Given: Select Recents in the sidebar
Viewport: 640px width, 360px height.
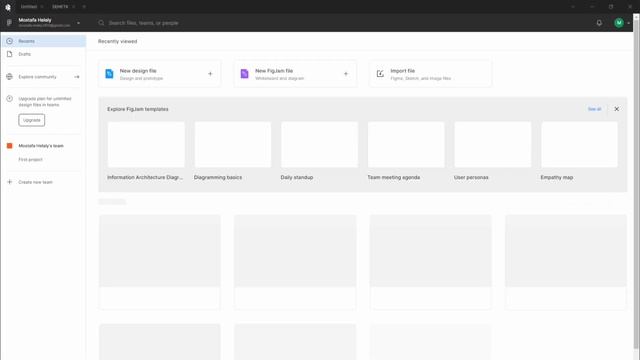Looking at the screenshot, I should point(43,41).
